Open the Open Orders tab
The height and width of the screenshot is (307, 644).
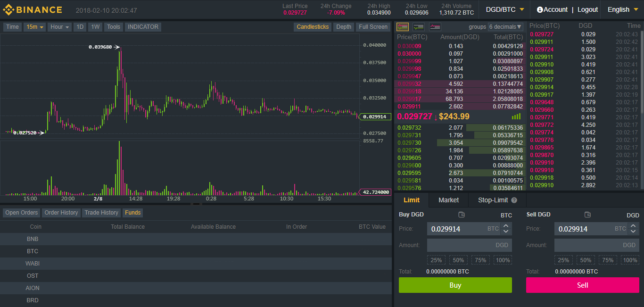point(22,213)
